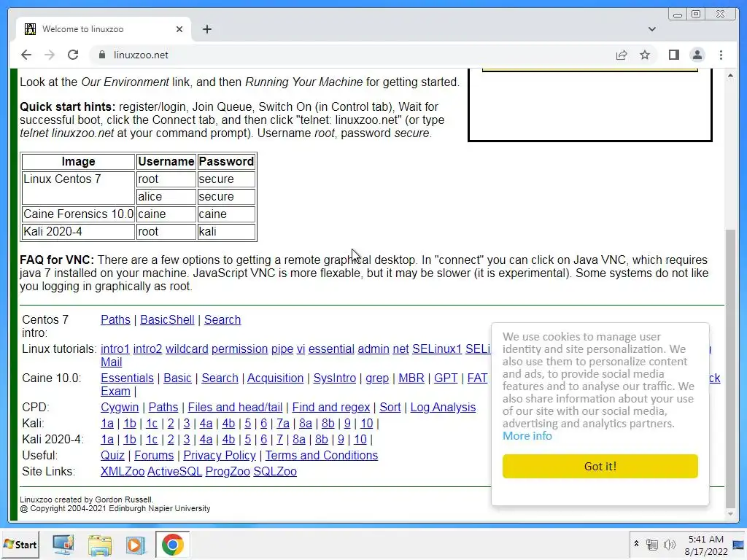Click the page vertical scrollbar thumb

[730, 369]
